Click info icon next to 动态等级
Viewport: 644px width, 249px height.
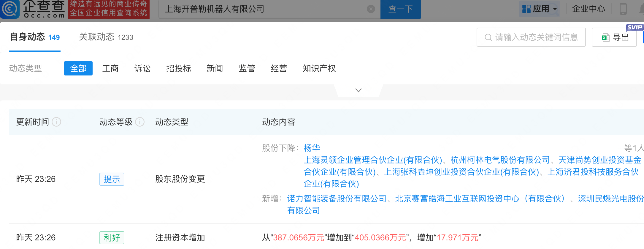coord(140,122)
